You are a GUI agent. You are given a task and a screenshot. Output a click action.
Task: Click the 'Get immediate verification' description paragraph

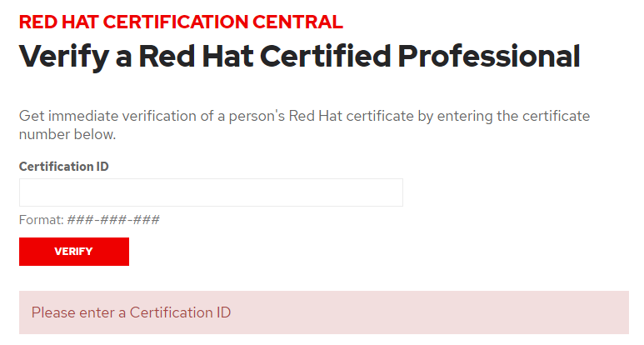pos(304,125)
